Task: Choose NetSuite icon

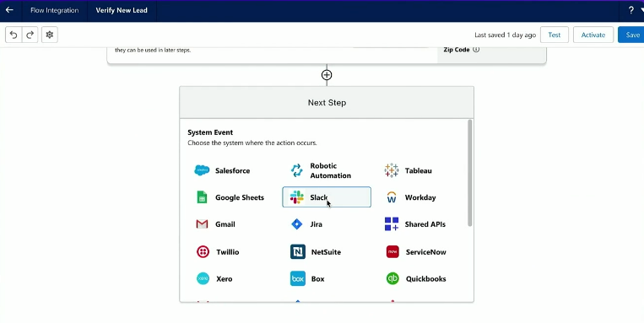Action: coord(298,251)
